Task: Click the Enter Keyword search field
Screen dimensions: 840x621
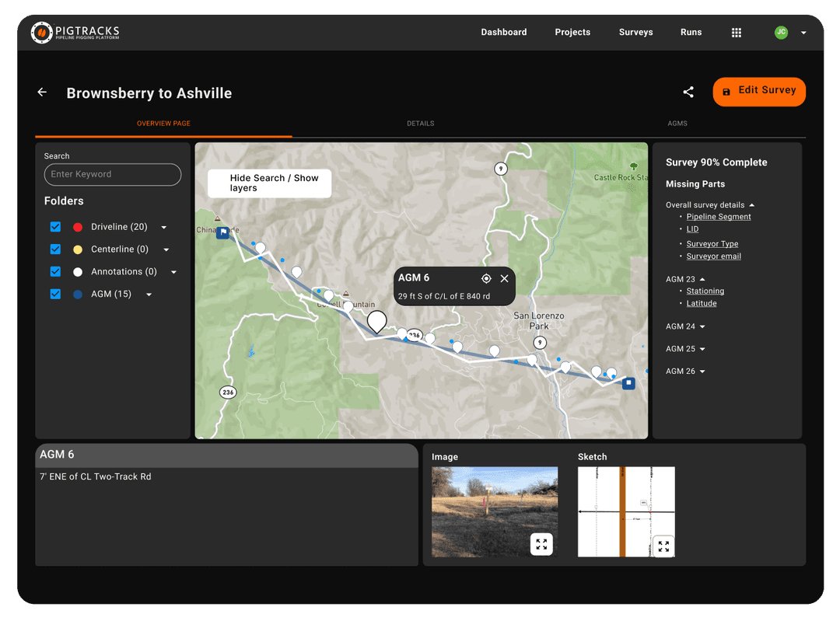Action: 112,174
